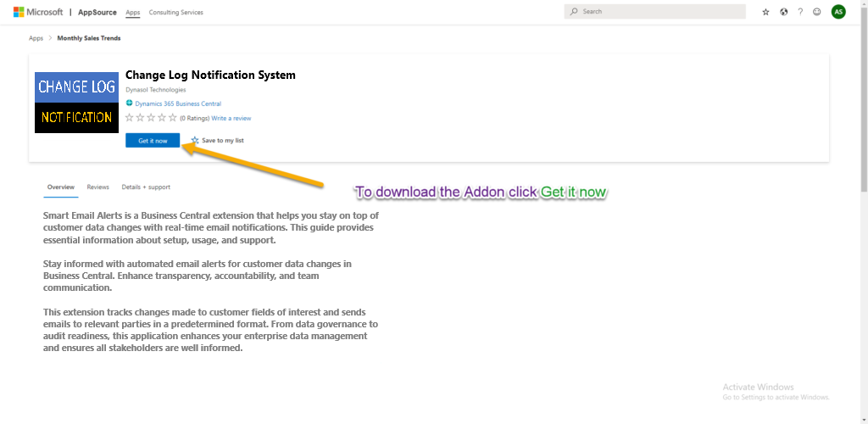Click the Change Log Notification logo
Viewport: 868px width, 424px height.
tap(75, 103)
